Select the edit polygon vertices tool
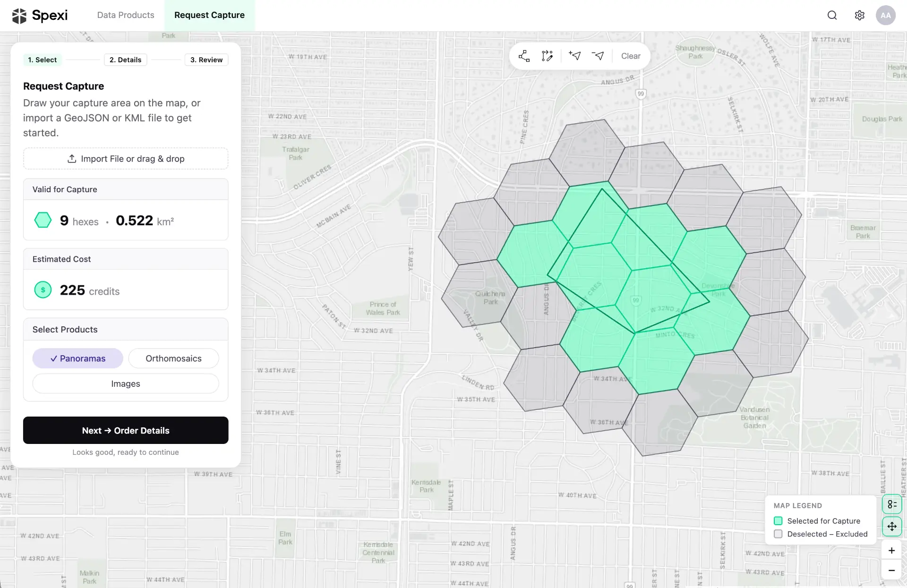This screenshot has width=907, height=588. (547, 56)
